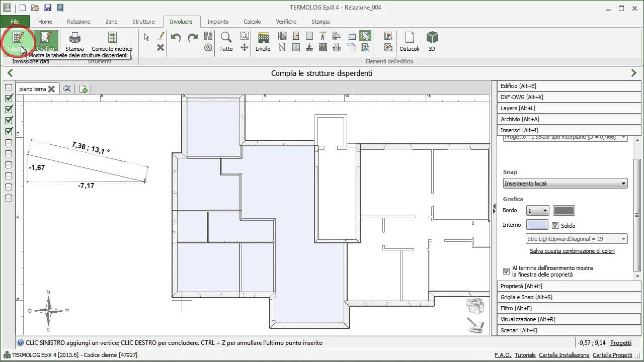Expand the Filtro [Alt+F] panel
644x362 pixels.
[569, 308]
